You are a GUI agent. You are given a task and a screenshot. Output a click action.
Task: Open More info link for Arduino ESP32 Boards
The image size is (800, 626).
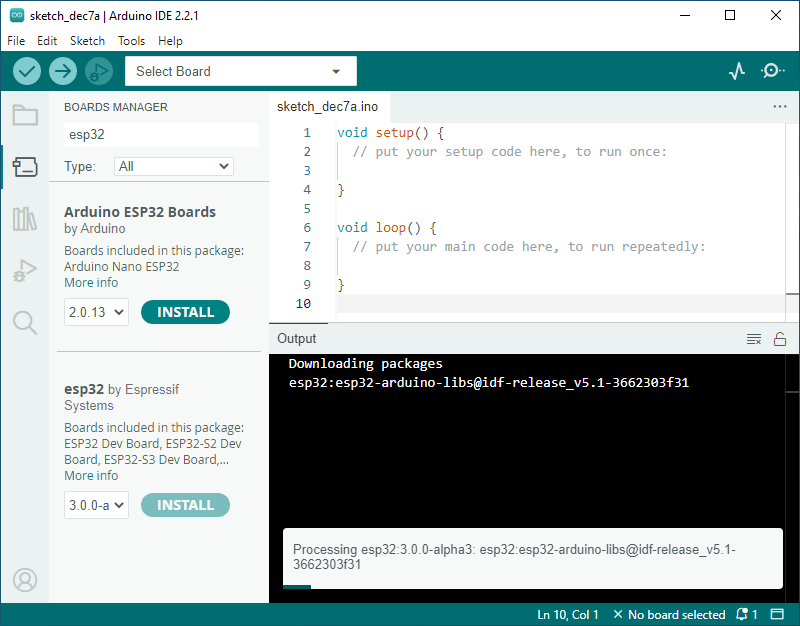pyautogui.click(x=91, y=283)
